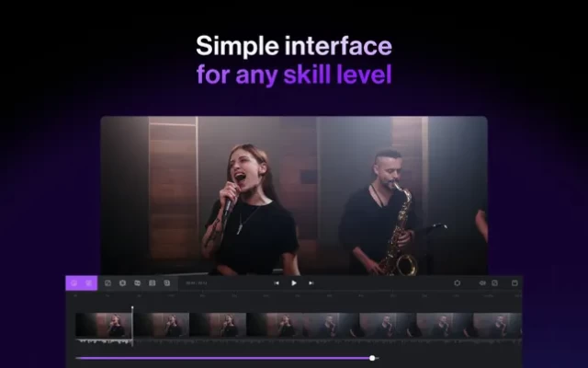Click the third gray toolbar icon after the purple tools
Screen dimensions: 588x368
tap(137, 283)
